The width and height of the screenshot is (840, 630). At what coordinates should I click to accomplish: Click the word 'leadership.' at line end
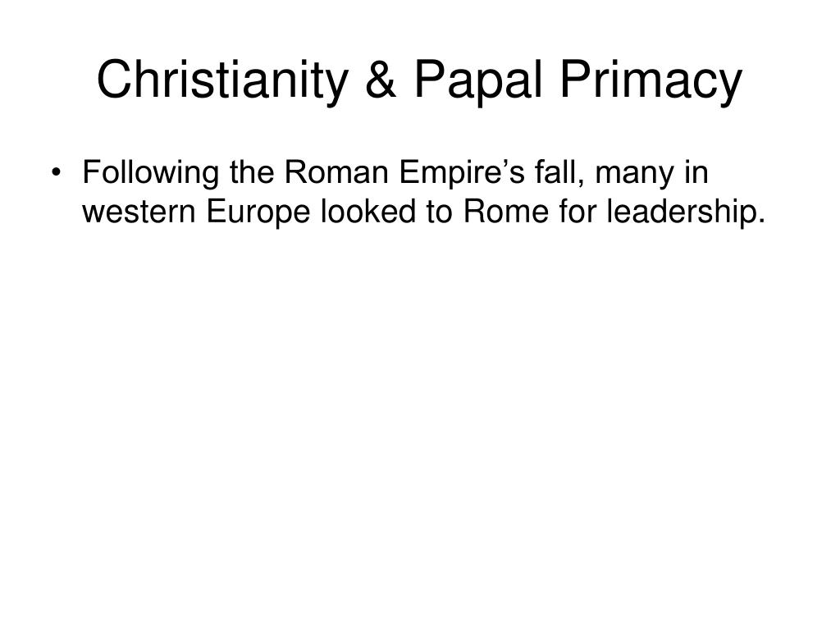tap(687, 212)
